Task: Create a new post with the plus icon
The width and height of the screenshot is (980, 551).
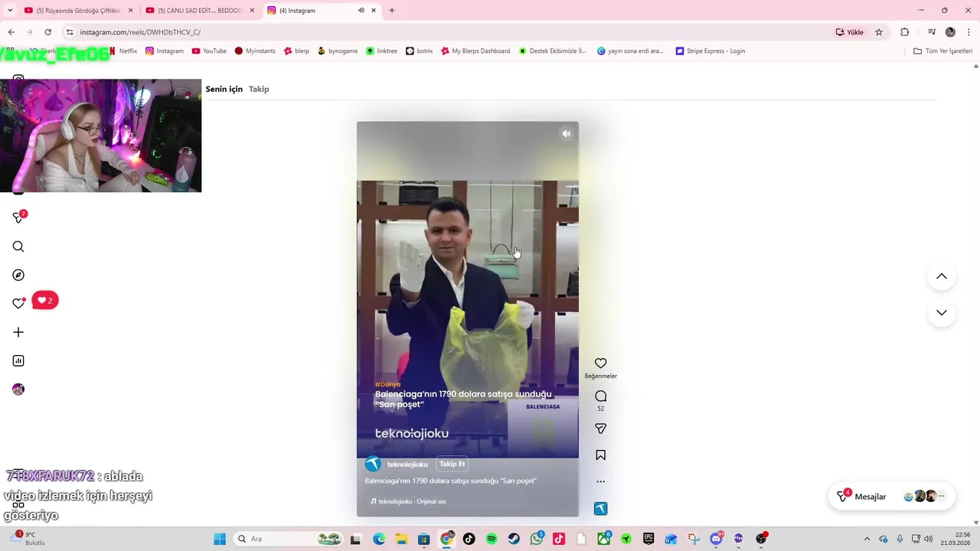Action: [x=18, y=332]
